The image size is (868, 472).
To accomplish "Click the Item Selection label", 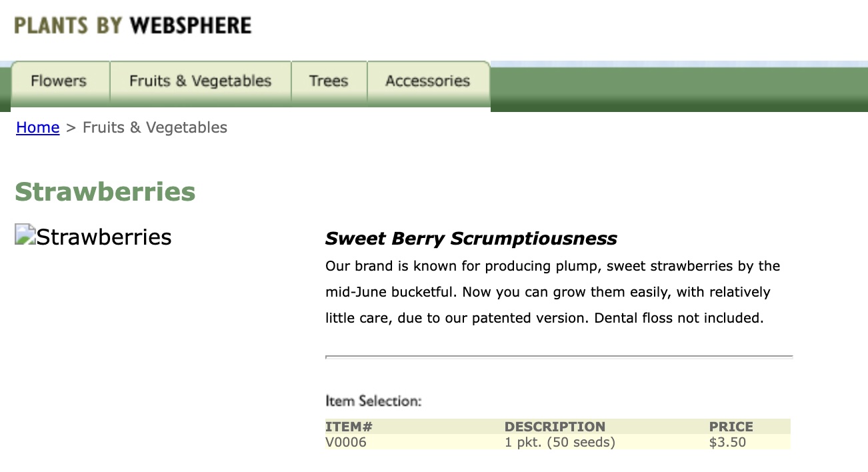I will point(373,401).
